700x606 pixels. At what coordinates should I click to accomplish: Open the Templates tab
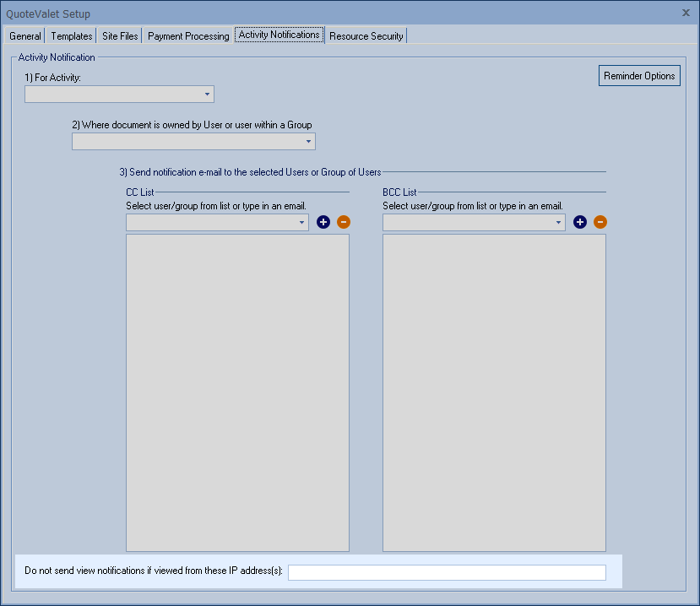pos(72,35)
